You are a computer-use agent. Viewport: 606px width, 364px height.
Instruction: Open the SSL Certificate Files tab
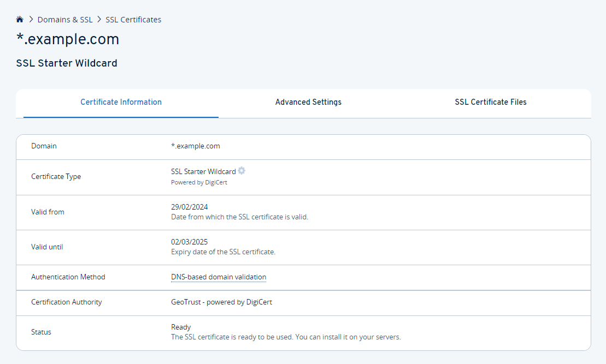coord(490,102)
